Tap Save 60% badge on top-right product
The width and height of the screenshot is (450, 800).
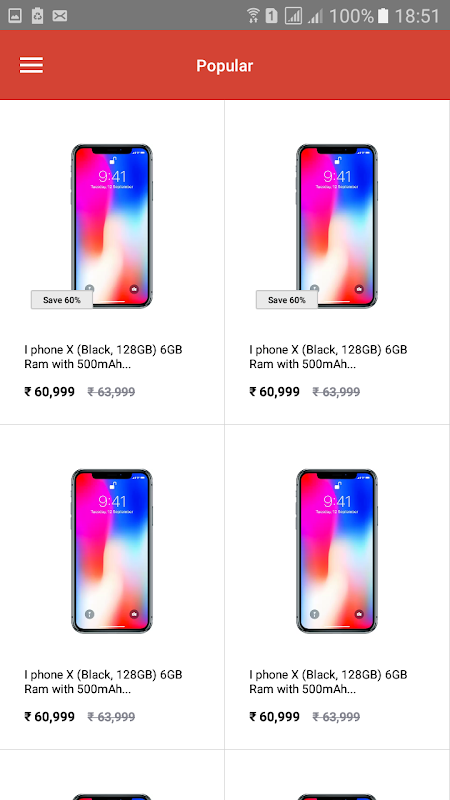287,300
